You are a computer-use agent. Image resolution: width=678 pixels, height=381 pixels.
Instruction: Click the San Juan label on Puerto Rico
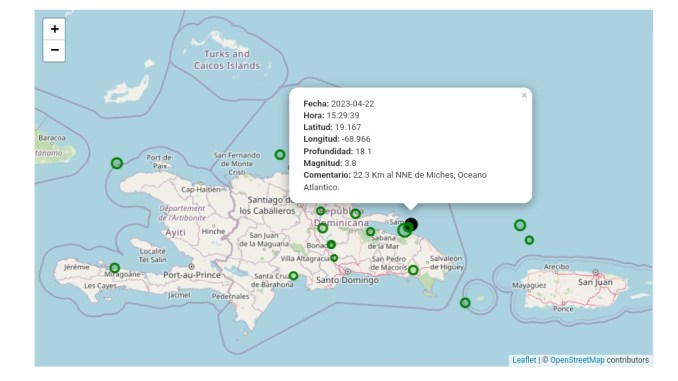[x=595, y=282]
